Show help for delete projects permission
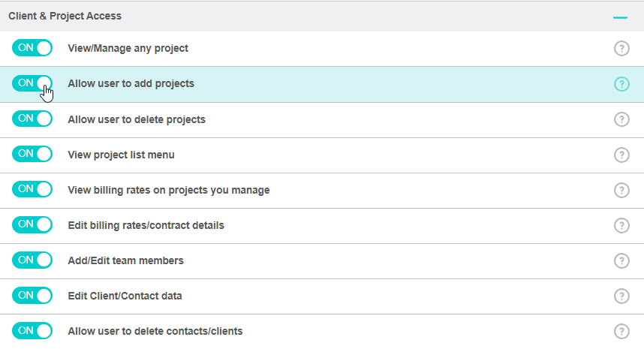This screenshot has width=644, height=349. point(621,119)
